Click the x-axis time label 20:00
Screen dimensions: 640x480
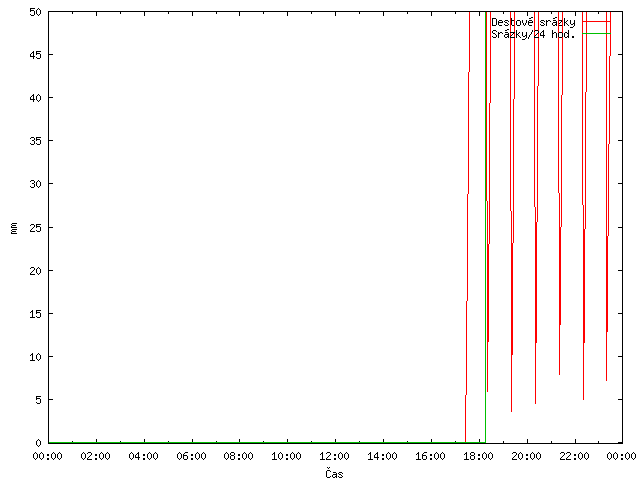[526, 456]
